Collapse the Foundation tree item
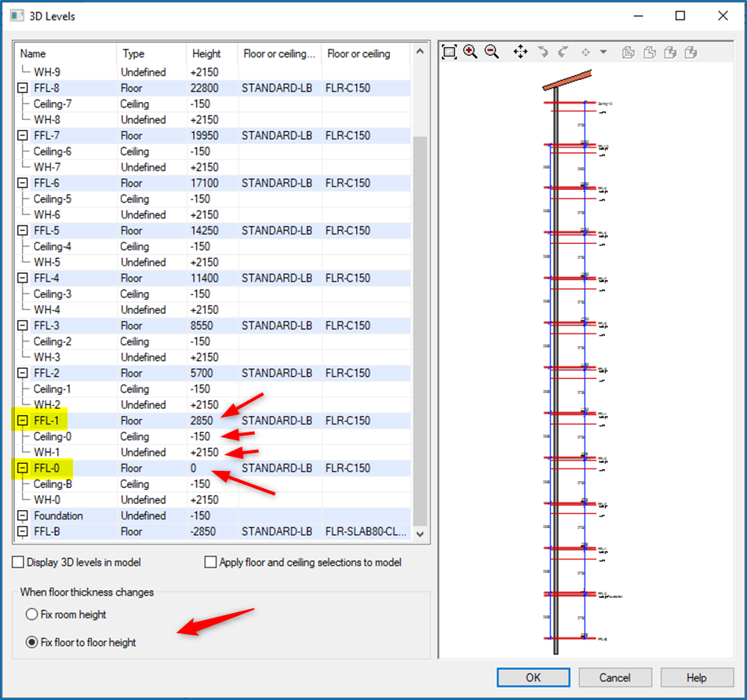The width and height of the screenshot is (747, 700). click(22, 516)
